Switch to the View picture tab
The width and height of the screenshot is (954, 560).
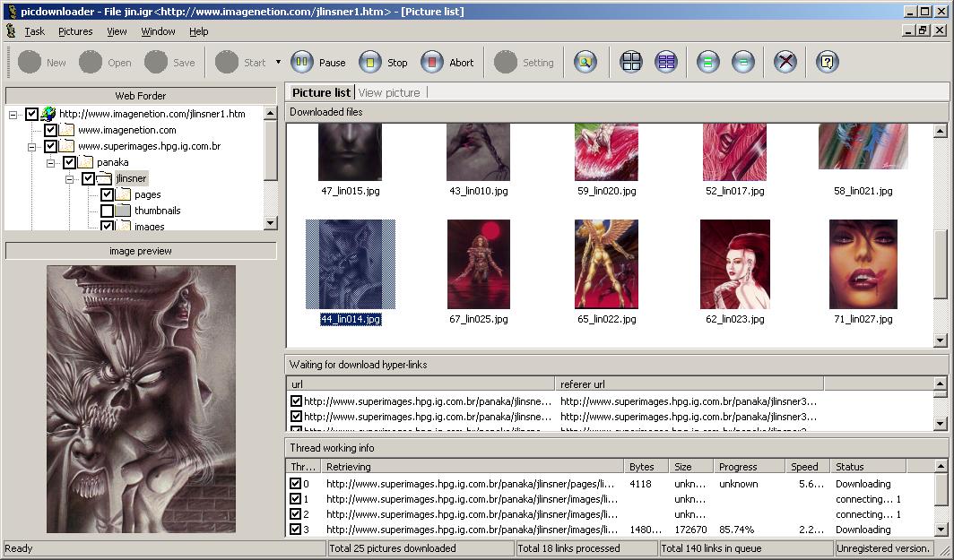click(389, 92)
